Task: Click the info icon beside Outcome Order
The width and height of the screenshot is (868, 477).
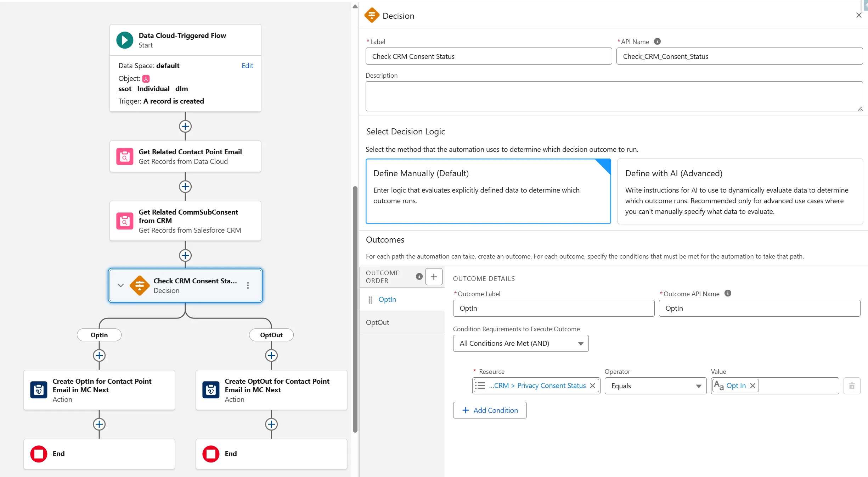Action: (419, 277)
